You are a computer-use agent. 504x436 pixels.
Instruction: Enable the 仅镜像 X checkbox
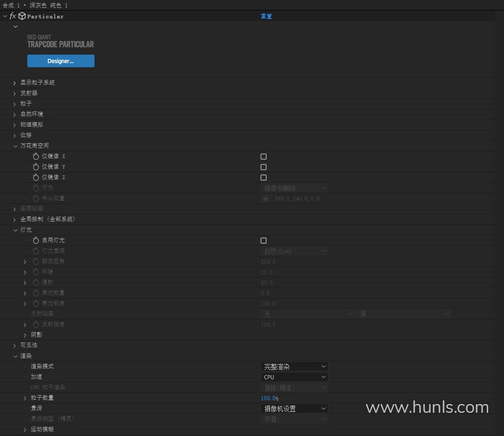[264, 157]
